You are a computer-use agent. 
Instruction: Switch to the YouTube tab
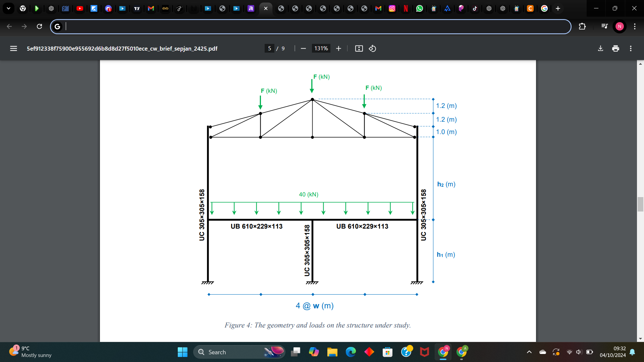click(80, 8)
